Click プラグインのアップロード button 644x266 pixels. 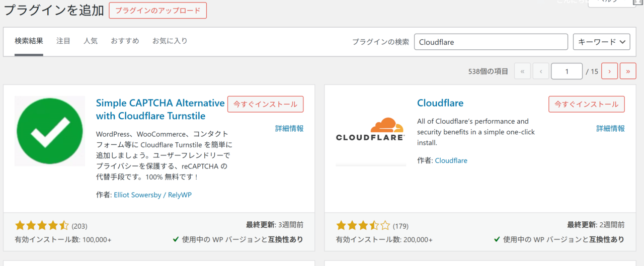click(x=157, y=11)
